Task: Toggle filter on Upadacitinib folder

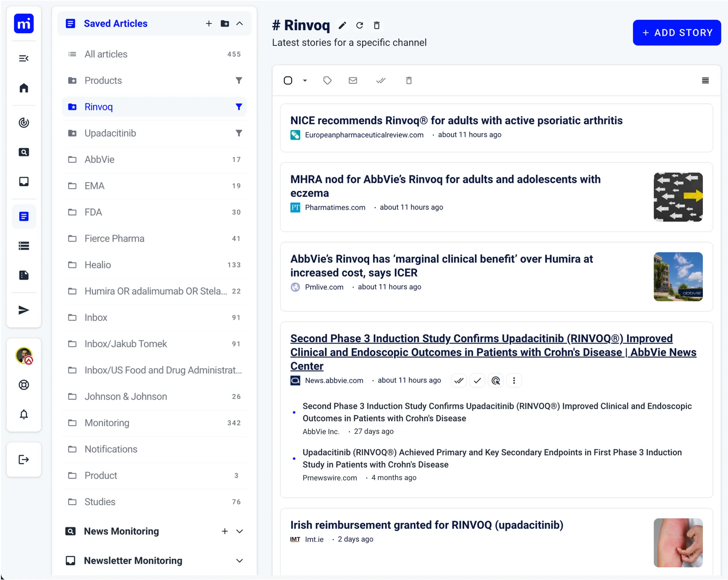Action: tap(239, 133)
